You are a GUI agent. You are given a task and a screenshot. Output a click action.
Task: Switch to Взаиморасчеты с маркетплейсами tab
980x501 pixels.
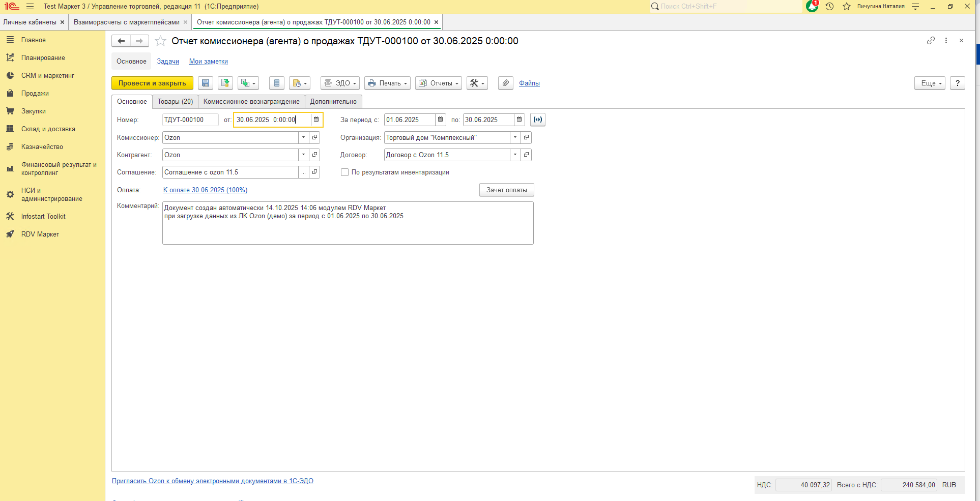tap(126, 22)
